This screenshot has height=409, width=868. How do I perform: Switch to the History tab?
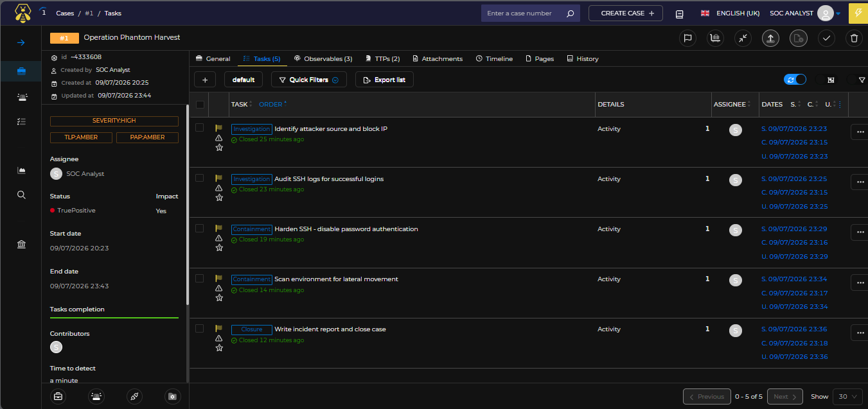pos(582,58)
